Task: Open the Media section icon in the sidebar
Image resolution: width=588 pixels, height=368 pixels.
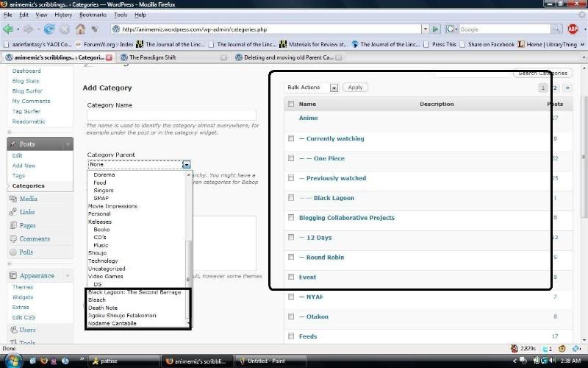Action: point(13,199)
